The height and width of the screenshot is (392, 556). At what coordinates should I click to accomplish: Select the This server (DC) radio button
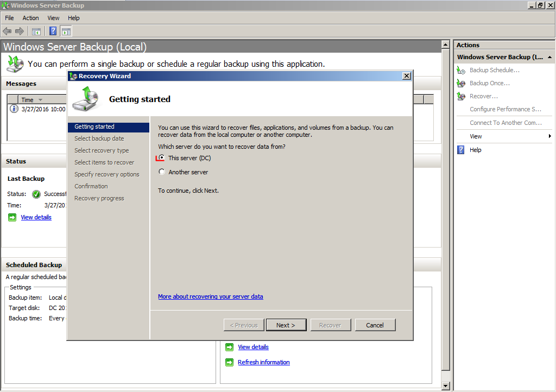[162, 157]
